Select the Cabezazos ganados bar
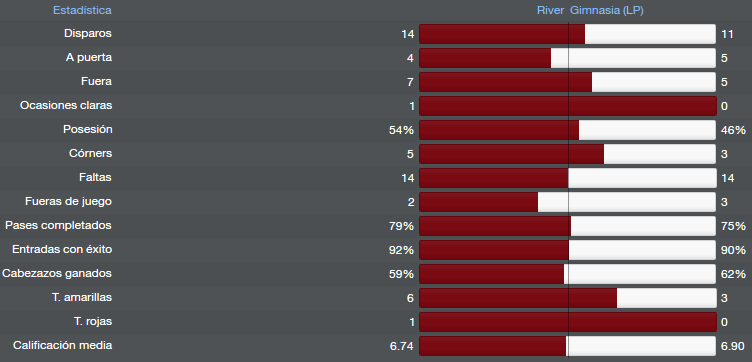The image size is (752, 362). click(x=568, y=274)
